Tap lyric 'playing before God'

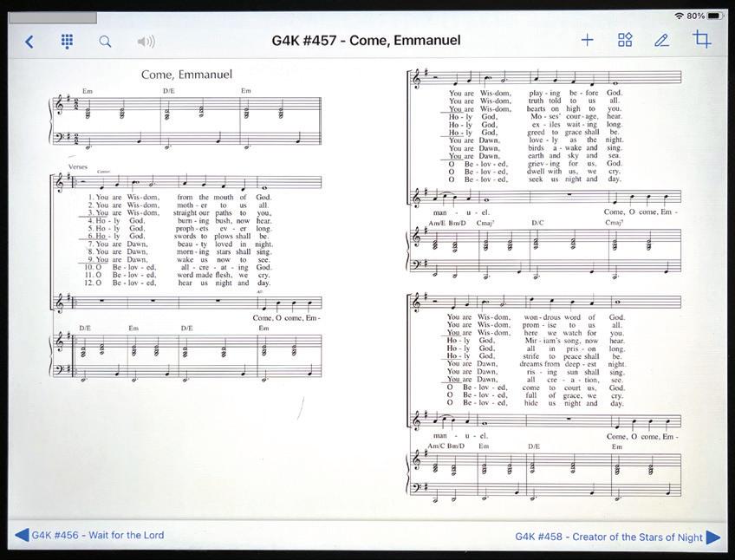tap(576, 93)
